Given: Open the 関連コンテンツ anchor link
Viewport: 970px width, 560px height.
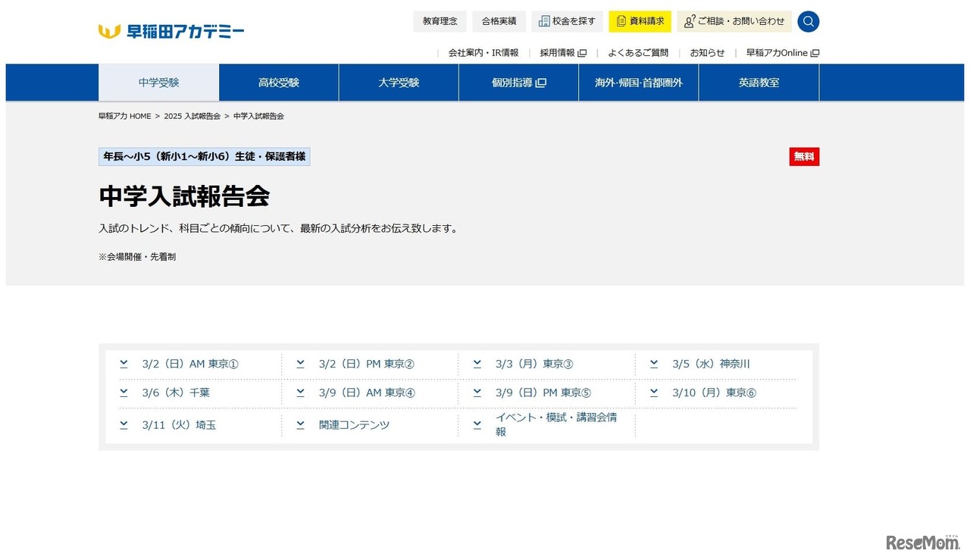Looking at the screenshot, I should coord(354,425).
